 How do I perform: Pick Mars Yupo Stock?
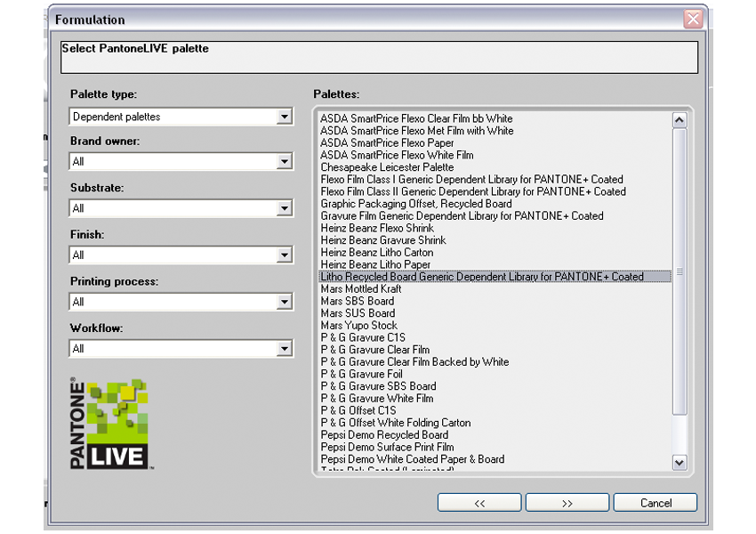tap(359, 325)
